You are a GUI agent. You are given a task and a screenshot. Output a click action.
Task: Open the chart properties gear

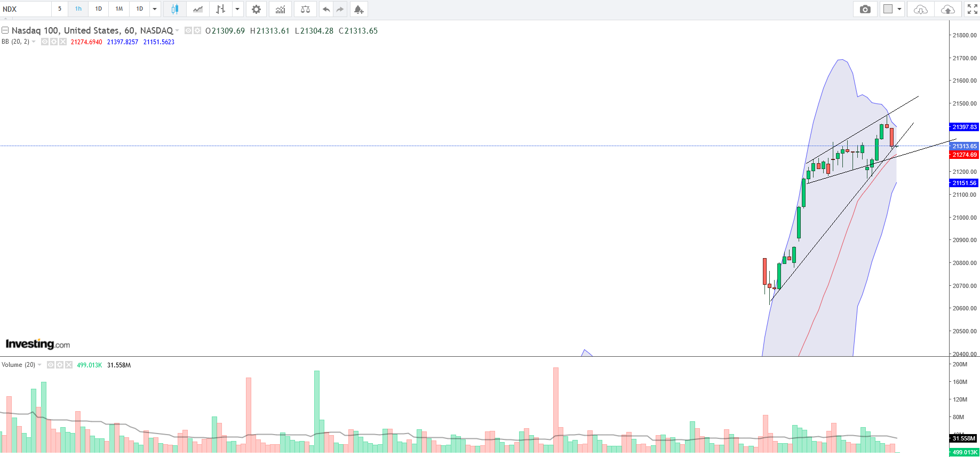click(256, 9)
